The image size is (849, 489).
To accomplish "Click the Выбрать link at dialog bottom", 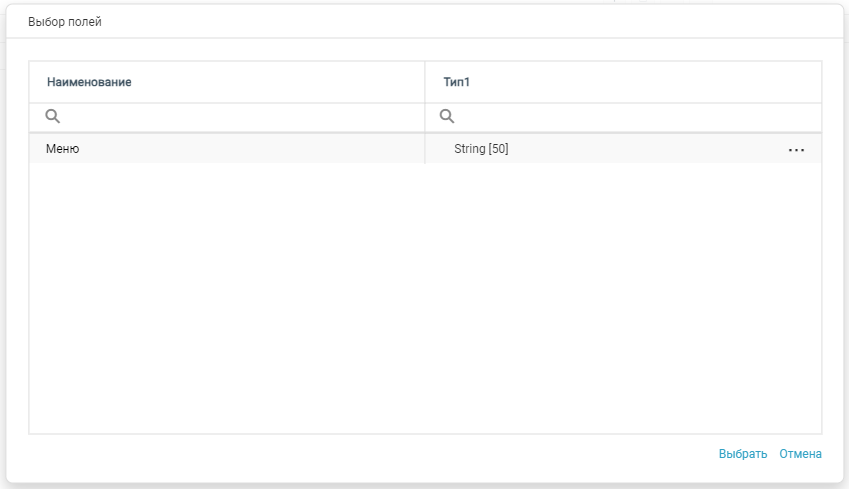I will point(742,454).
